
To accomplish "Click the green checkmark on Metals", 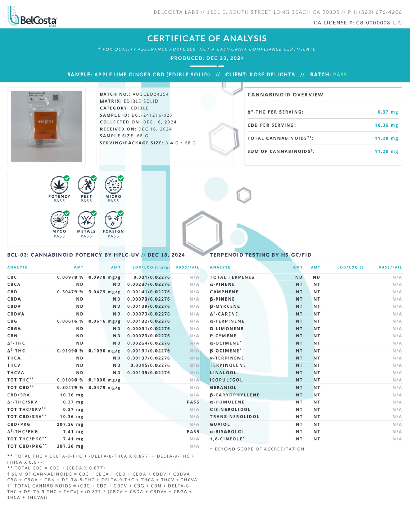I will 94,213.
